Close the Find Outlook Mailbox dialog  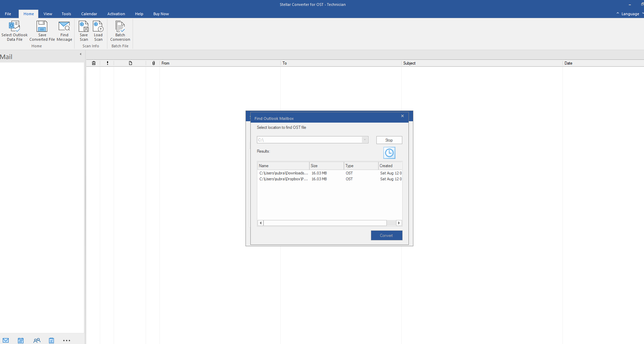(x=402, y=116)
